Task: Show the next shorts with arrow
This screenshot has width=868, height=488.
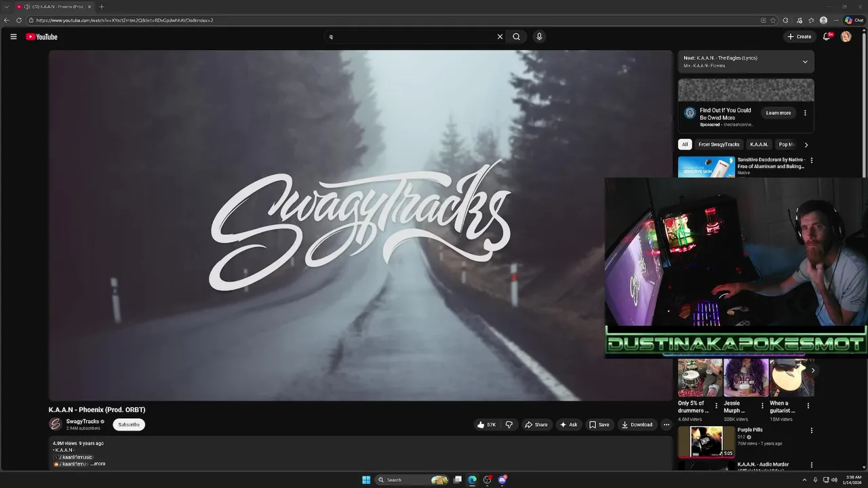Action: click(x=812, y=370)
